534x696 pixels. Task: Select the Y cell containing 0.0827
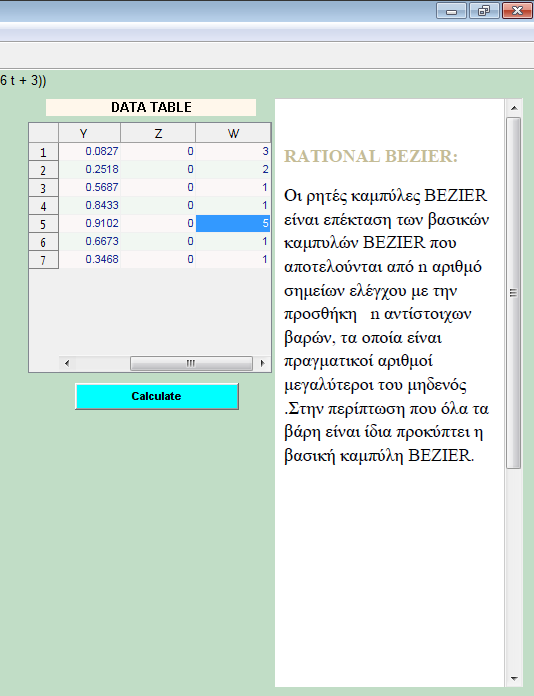(89, 151)
